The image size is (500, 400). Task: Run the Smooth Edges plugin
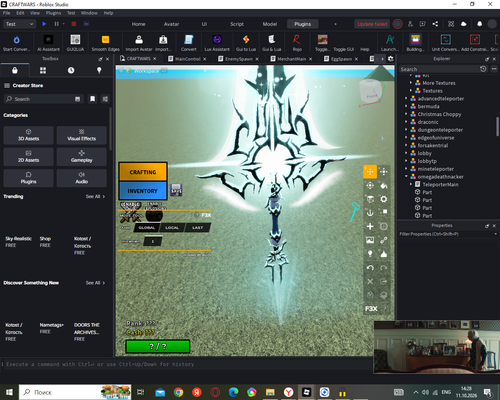click(x=105, y=43)
